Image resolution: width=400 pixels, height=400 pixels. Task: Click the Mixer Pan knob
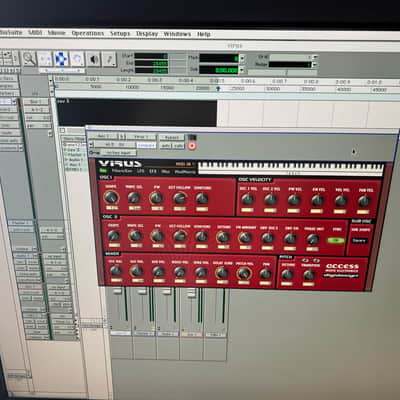click(266, 274)
